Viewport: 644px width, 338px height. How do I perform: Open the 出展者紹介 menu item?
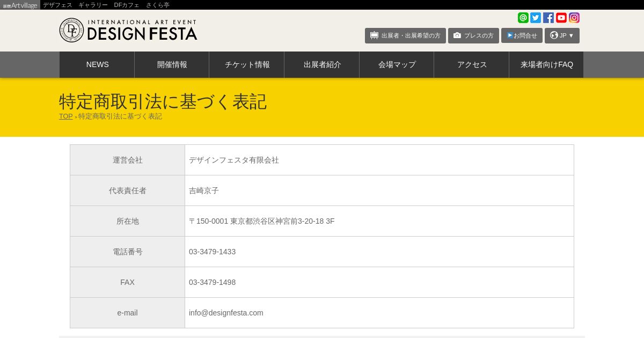tap(322, 64)
